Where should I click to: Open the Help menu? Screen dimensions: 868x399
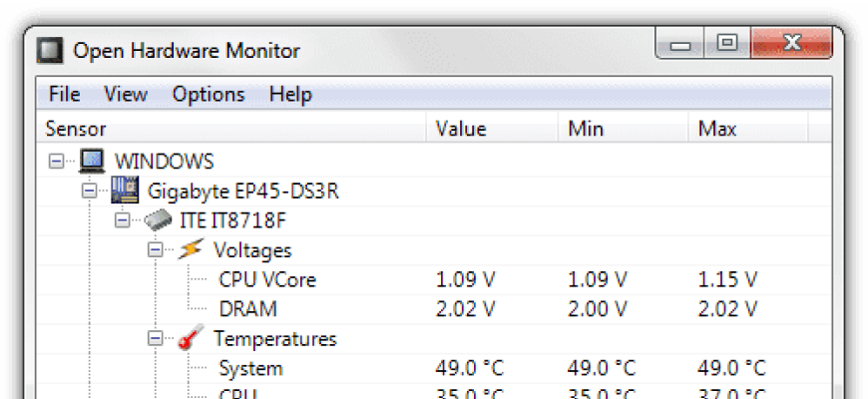coord(290,94)
